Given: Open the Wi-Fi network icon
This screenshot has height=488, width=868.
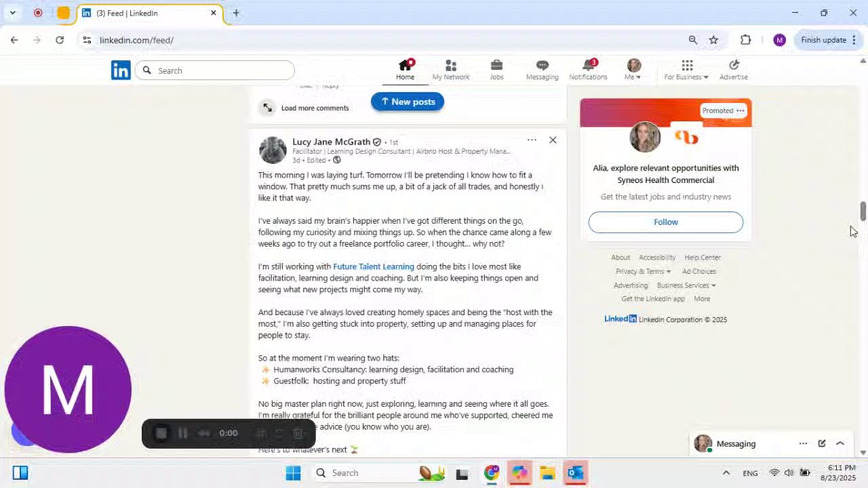Looking at the screenshot, I should pos(774,473).
